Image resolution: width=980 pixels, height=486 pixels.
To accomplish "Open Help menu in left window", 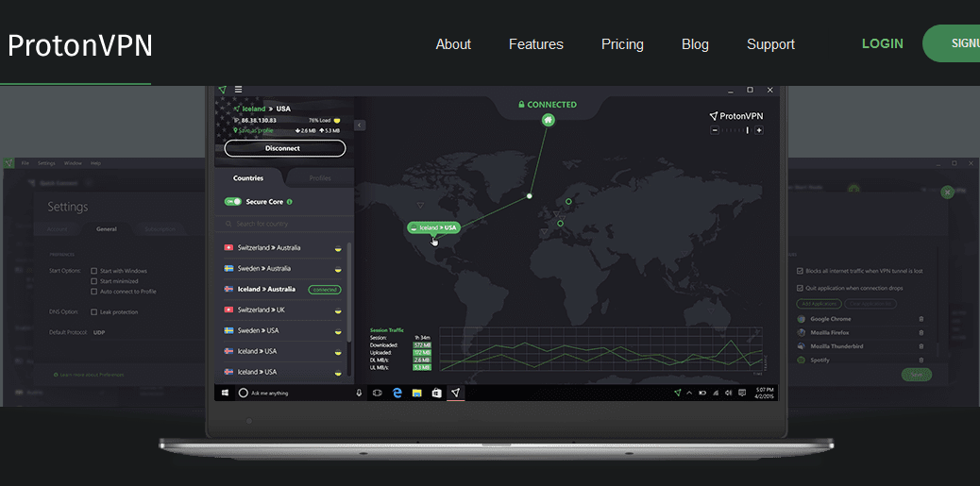I will [x=95, y=163].
